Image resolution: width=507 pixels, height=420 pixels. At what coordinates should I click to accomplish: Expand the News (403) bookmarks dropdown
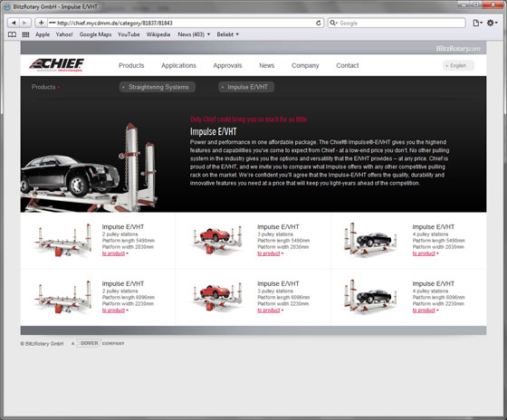(x=194, y=34)
